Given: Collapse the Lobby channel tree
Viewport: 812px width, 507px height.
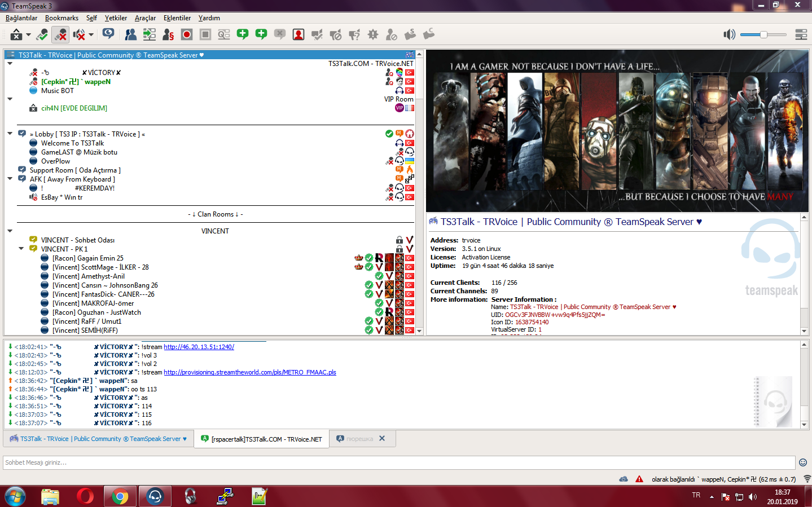Looking at the screenshot, I should 10,134.
